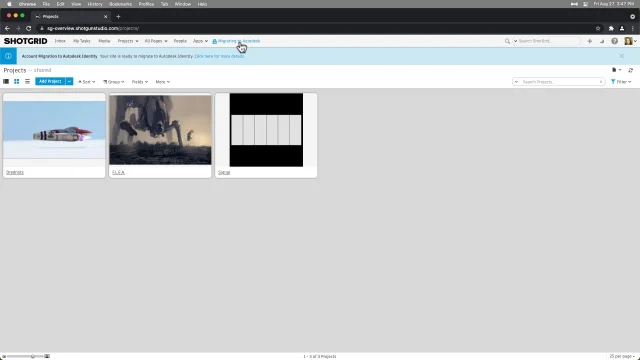This screenshot has height=360, width=640.
Task: Open Search Projects options arrow
Action: [516, 82]
